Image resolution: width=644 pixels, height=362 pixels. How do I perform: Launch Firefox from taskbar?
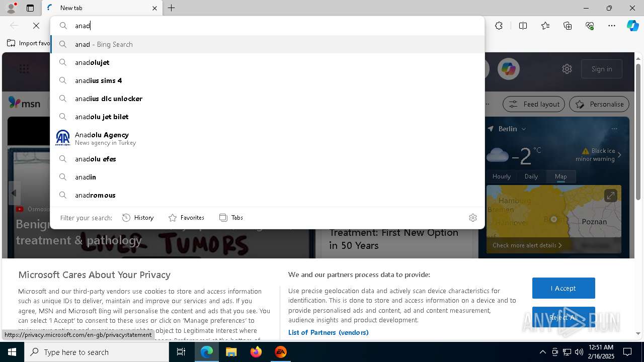click(x=256, y=352)
